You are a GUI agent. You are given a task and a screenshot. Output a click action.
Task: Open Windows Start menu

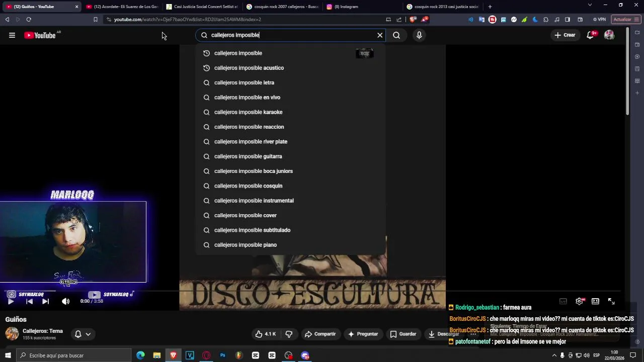pyautogui.click(x=8, y=355)
